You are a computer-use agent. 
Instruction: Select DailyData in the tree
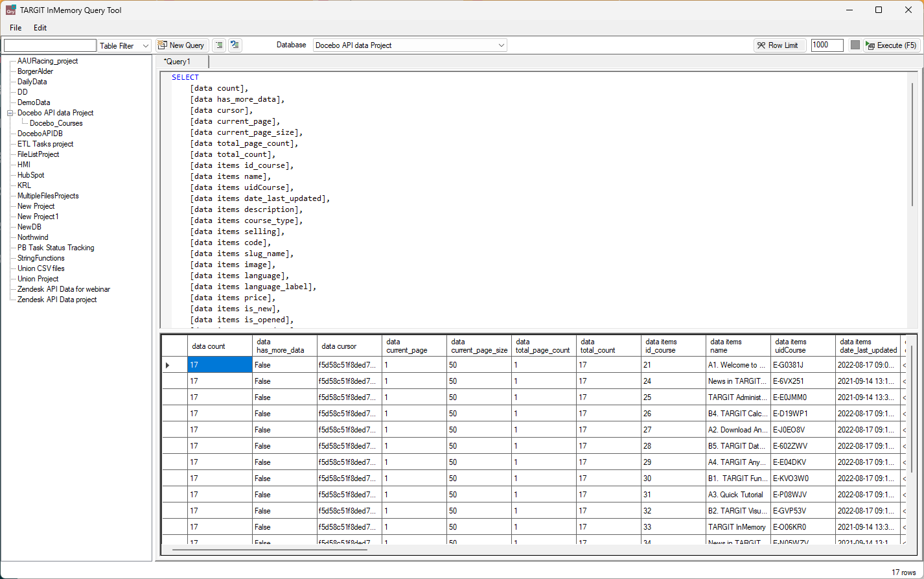pos(32,82)
